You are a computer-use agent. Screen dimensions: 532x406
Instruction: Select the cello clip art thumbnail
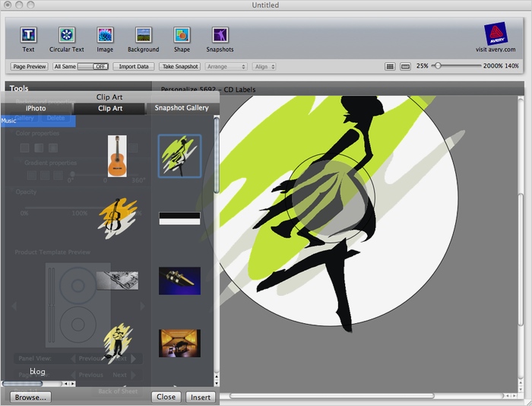[118, 217]
